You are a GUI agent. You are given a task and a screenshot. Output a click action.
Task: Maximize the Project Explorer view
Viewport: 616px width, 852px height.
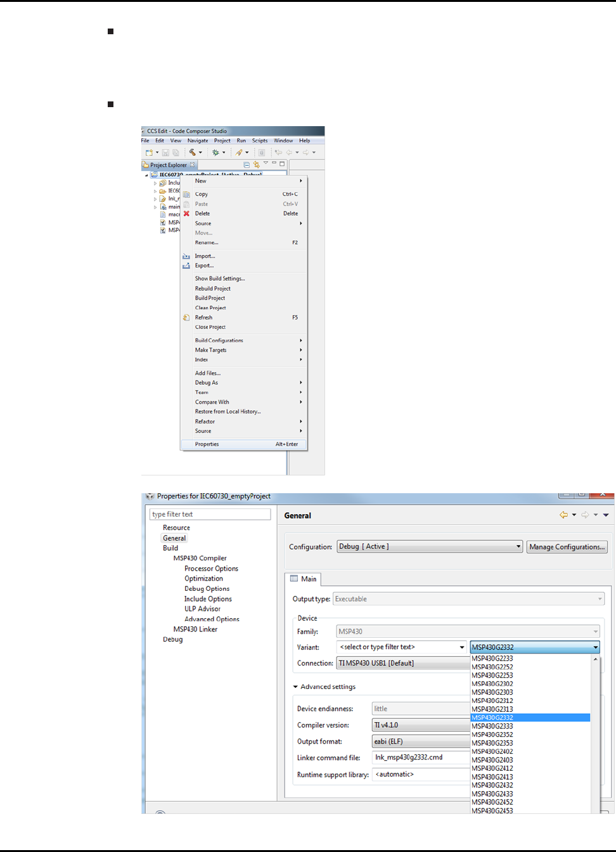(x=282, y=164)
